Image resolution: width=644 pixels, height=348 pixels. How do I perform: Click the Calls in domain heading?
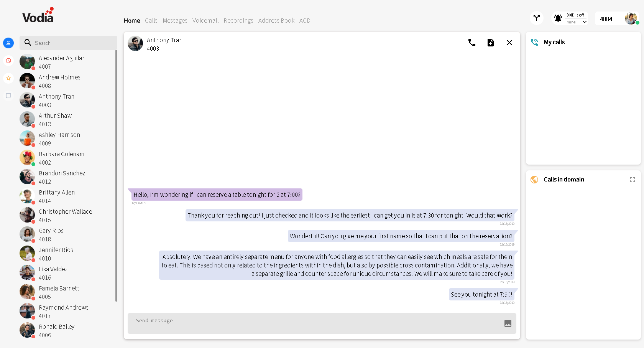tap(564, 180)
